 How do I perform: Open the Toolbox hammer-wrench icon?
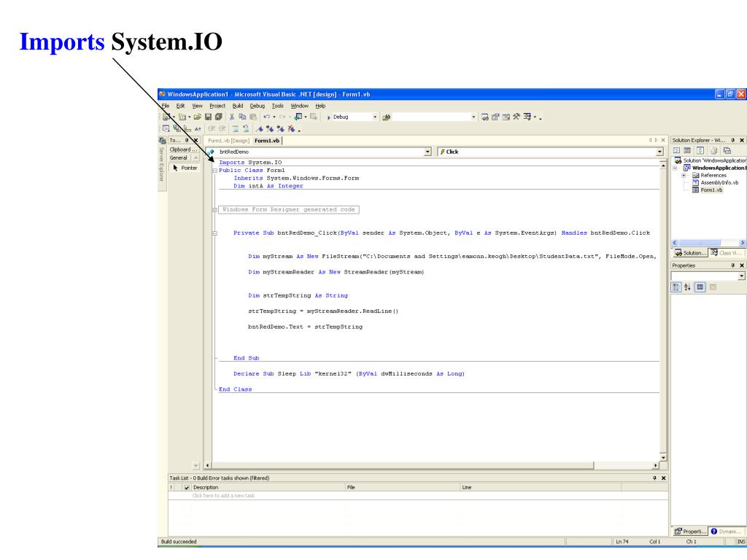point(516,117)
